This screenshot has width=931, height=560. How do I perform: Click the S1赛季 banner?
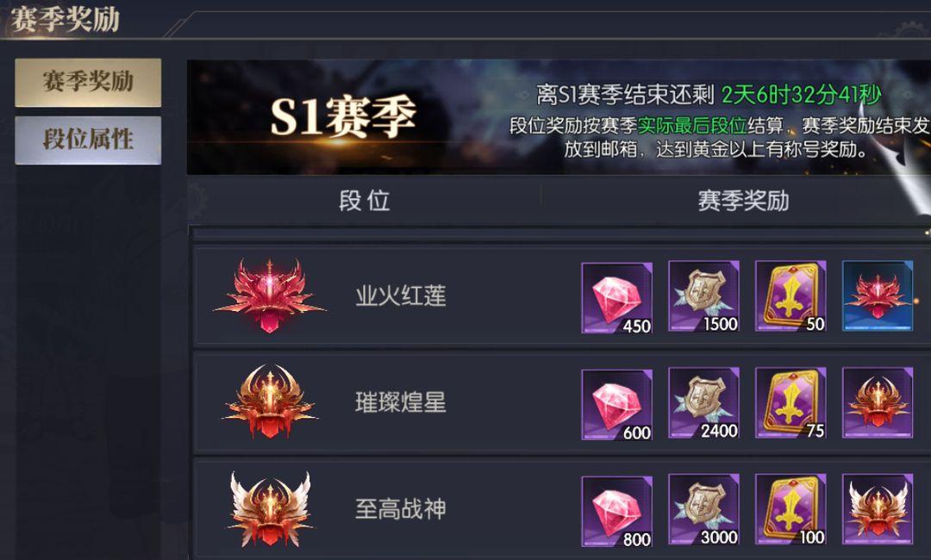pos(559,117)
